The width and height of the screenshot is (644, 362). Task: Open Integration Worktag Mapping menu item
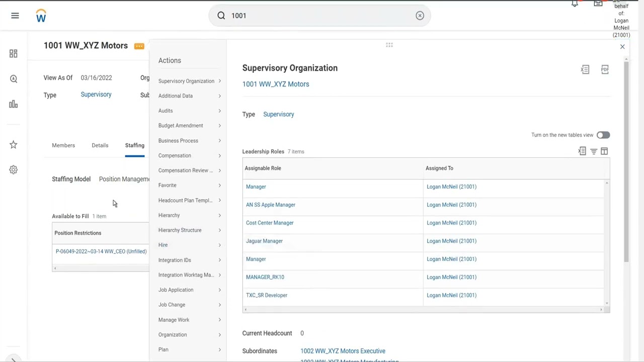pos(189,275)
